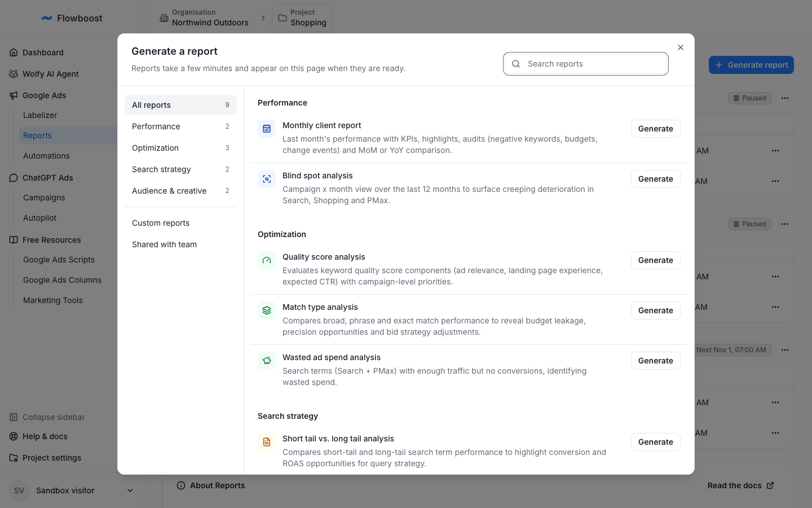Open the Northwind Outdoors organisation selector
Viewport: 812px width, 508px height.
pyautogui.click(x=204, y=18)
